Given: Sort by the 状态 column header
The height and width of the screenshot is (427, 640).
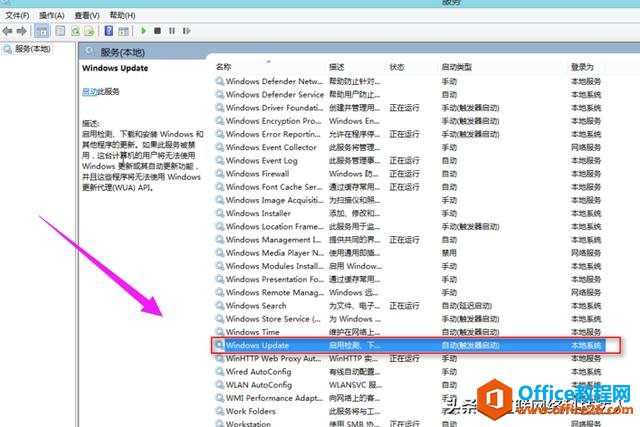Looking at the screenshot, I should pyautogui.click(x=397, y=67).
